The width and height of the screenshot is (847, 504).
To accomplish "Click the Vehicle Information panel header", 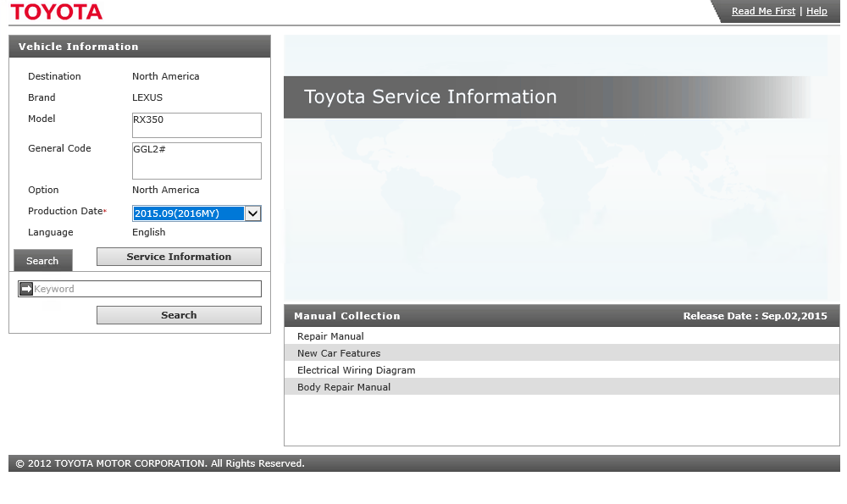I will [x=140, y=47].
